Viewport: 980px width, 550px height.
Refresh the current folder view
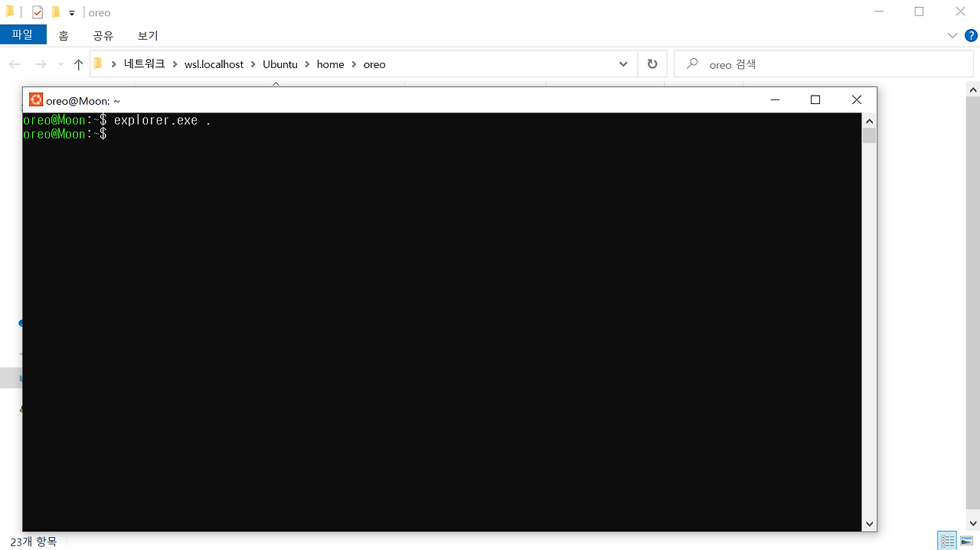tap(652, 63)
